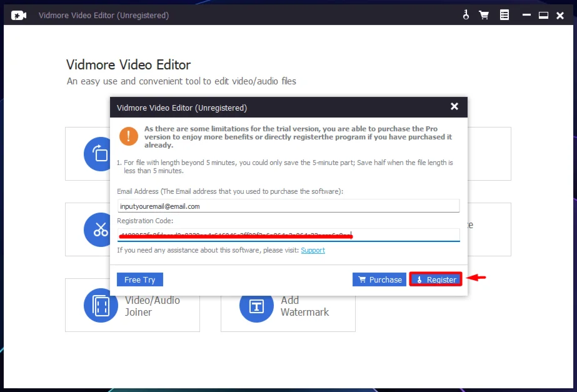Click the Vidmore camera logo in title bar
Viewport: 577px width, 392px height.
[19, 15]
